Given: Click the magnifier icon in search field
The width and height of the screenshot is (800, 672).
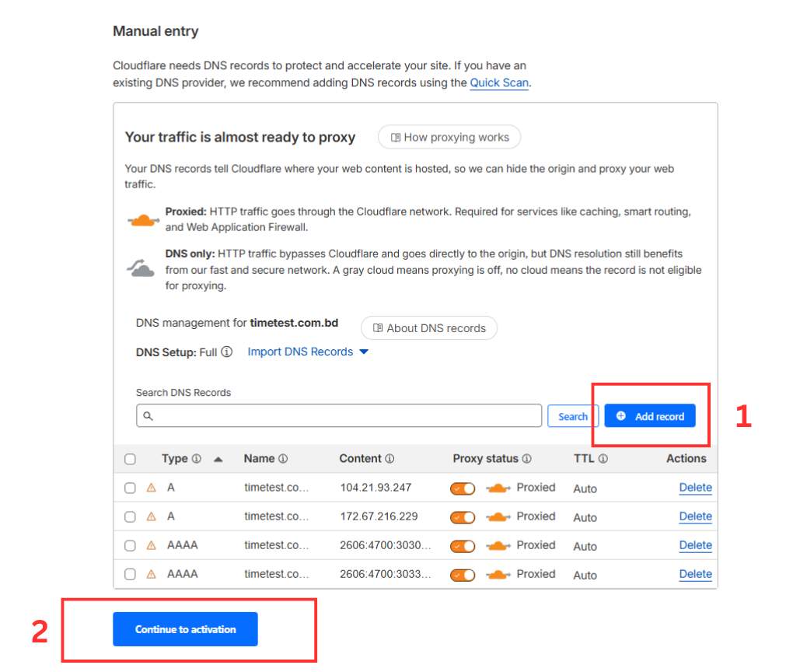Looking at the screenshot, I should (x=148, y=416).
